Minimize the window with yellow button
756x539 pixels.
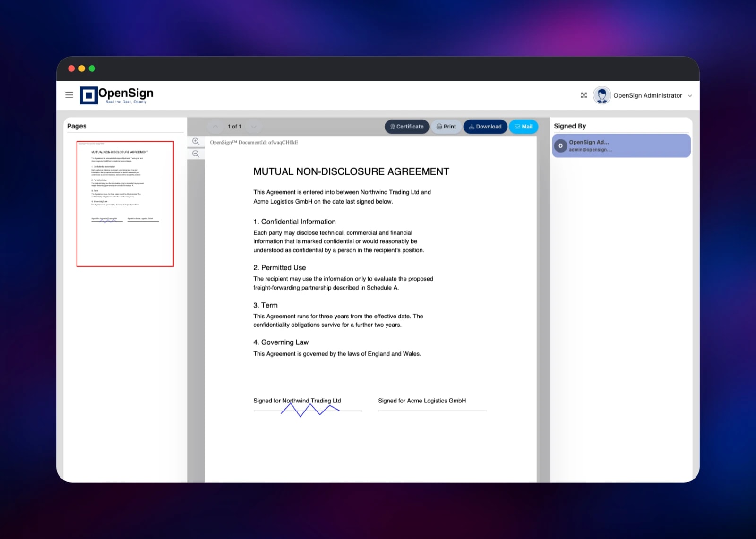[82, 68]
